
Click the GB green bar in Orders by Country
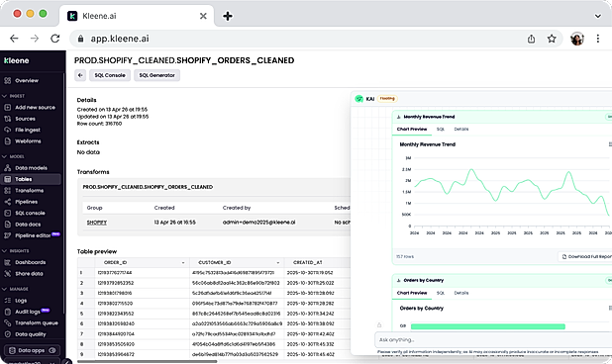488,326
